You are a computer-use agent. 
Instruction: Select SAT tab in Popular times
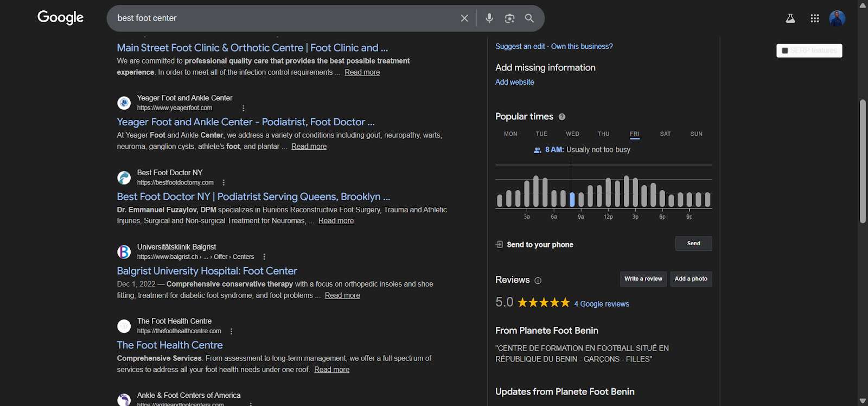point(665,134)
